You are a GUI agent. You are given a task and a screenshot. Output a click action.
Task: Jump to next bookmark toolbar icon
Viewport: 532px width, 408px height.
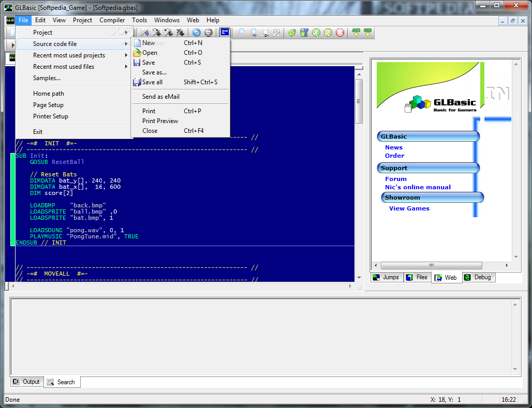coord(157,33)
